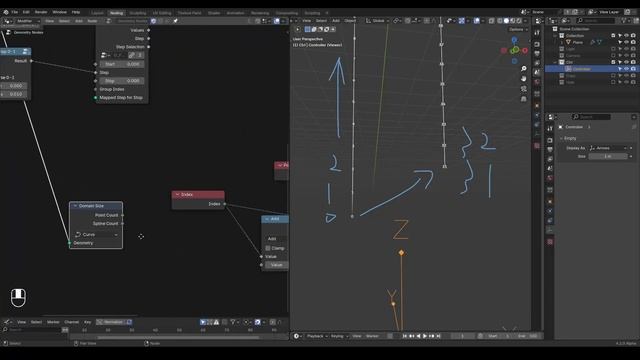The image size is (640, 360).
Task: Collapse the Ctrl collection in the outliner
Action: pyautogui.click(x=555, y=62)
